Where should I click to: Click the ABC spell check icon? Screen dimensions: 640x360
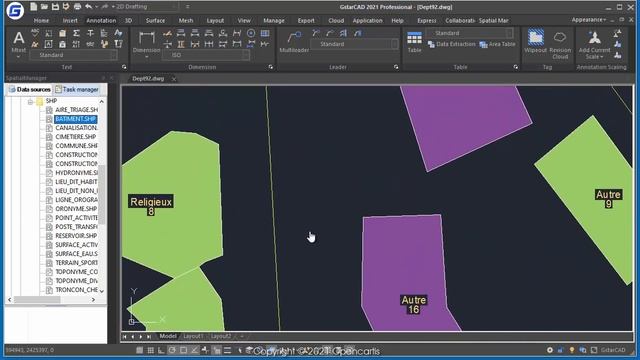point(35,33)
